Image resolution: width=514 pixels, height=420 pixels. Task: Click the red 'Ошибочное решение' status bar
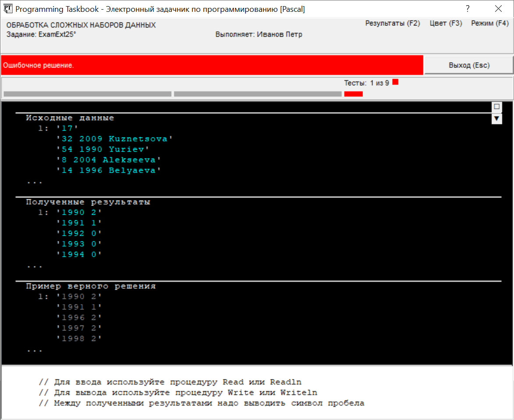tap(212, 65)
